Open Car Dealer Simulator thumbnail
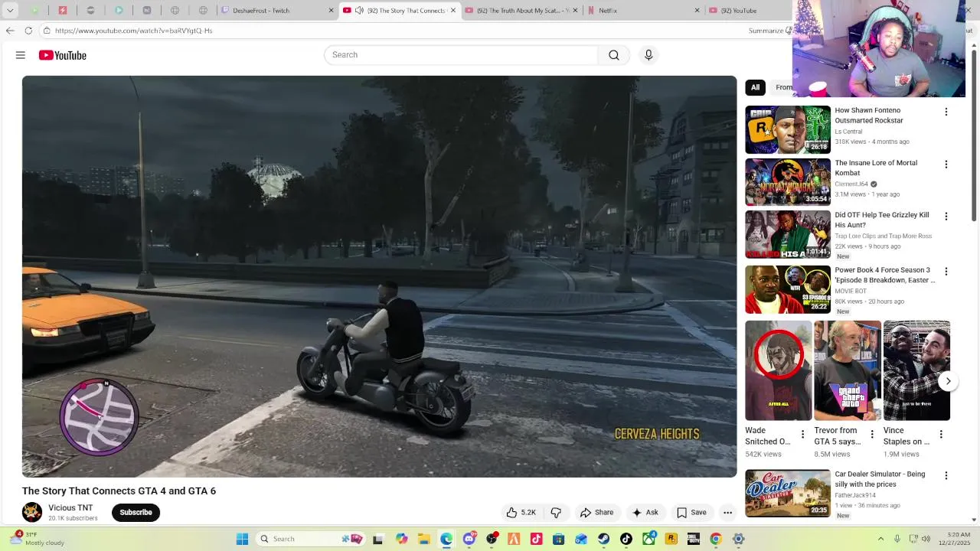 pos(788,493)
